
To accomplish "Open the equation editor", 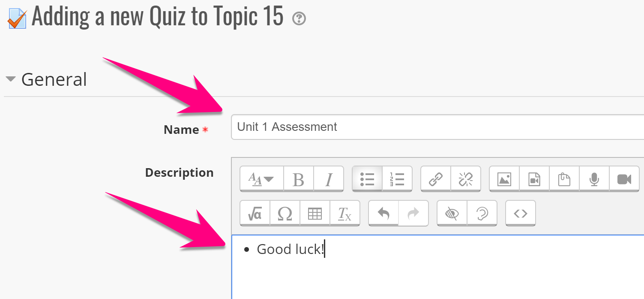I will pos(255,213).
